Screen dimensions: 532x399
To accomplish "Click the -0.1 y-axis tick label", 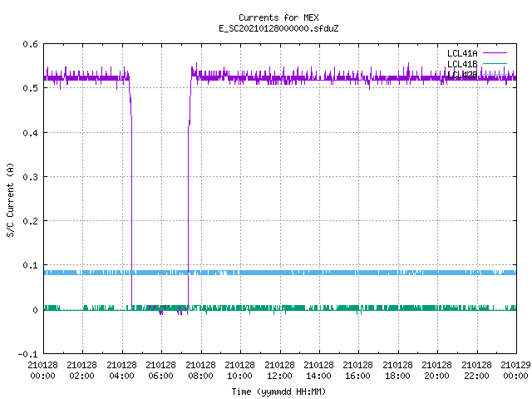I will click(x=27, y=354).
